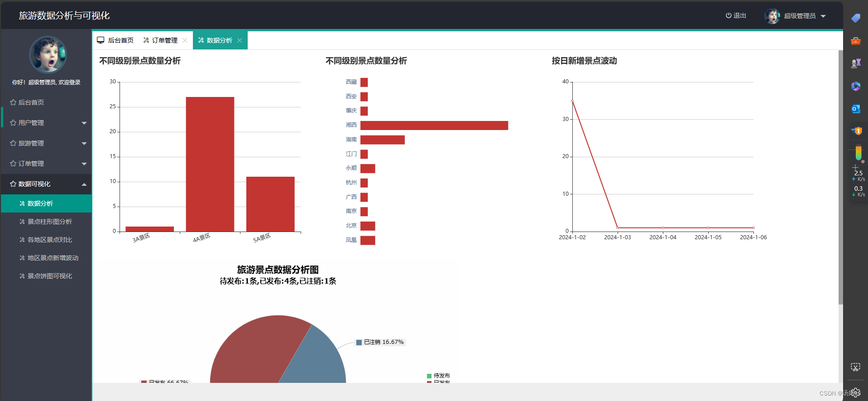The width and height of the screenshot is (868, 401).
Task: Open the browser sidebar settings gear
Action: (x=855, y=392)
